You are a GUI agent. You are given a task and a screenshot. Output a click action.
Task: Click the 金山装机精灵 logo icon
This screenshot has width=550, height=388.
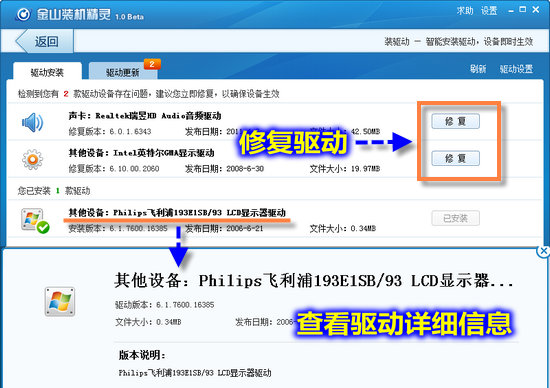[24, 15]
